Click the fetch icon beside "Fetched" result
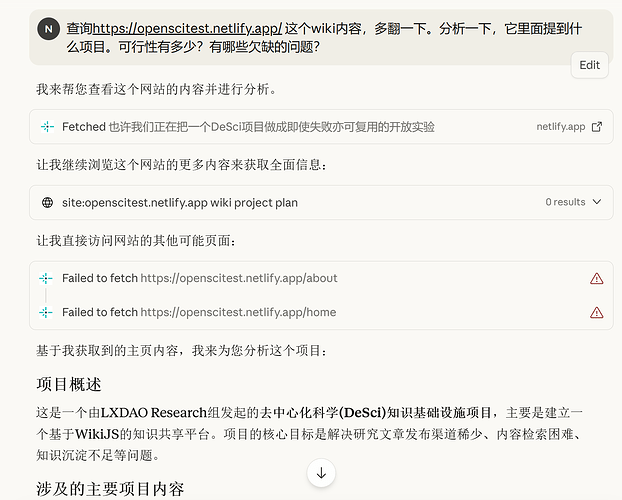The image size is (622, 500). point(47,127)
